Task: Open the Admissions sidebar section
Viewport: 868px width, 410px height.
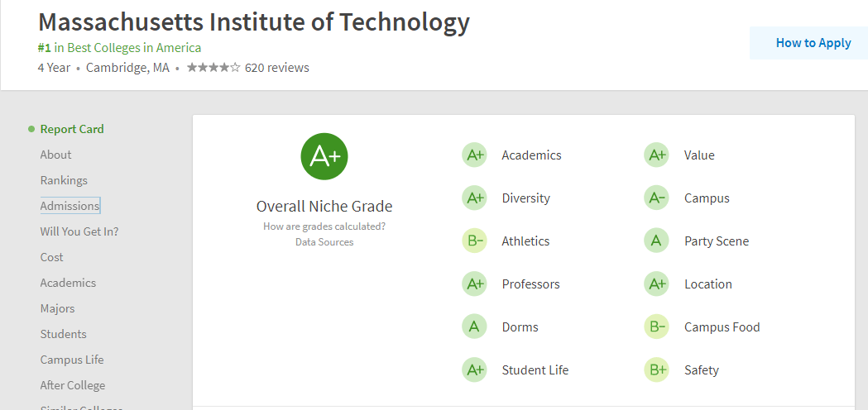Action: tap(70, 206)
